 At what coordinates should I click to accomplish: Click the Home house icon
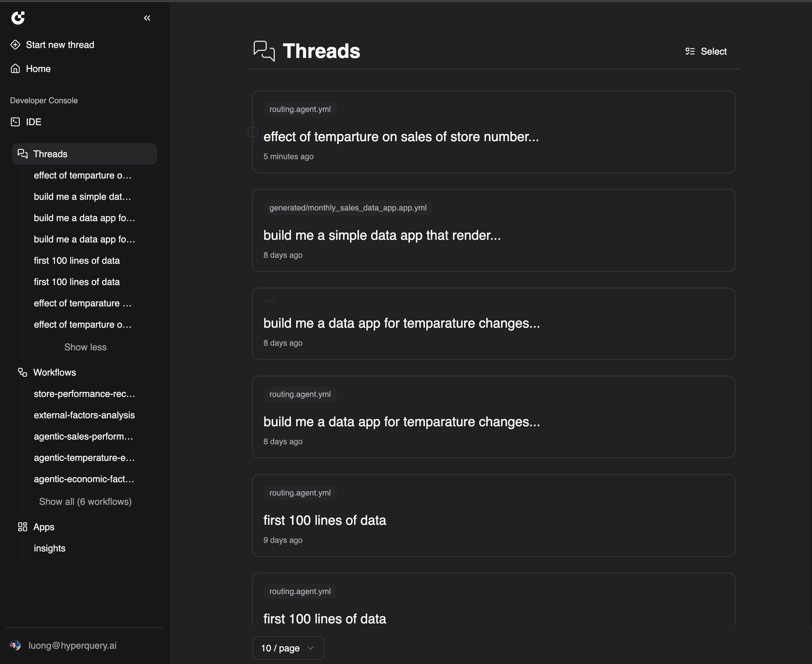click(x=15, y=69)
